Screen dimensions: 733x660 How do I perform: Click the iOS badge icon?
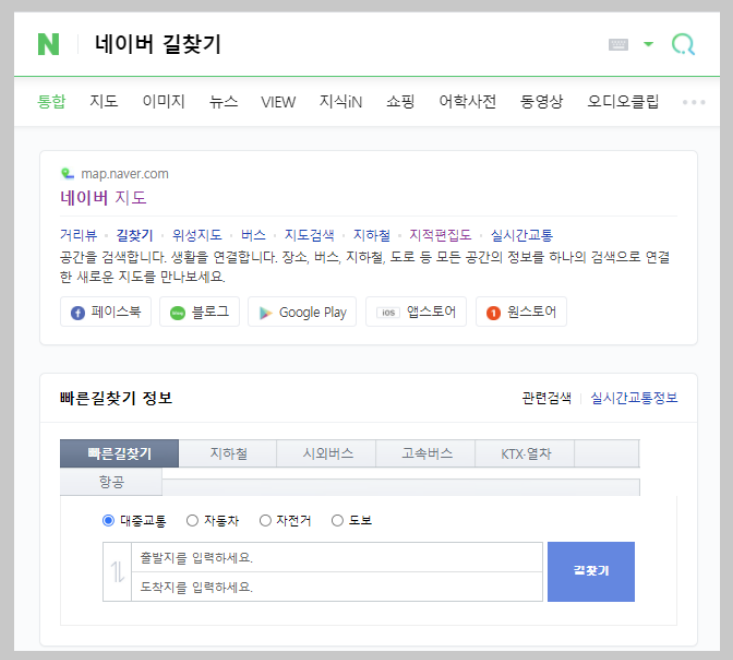(x=388, y=312)
